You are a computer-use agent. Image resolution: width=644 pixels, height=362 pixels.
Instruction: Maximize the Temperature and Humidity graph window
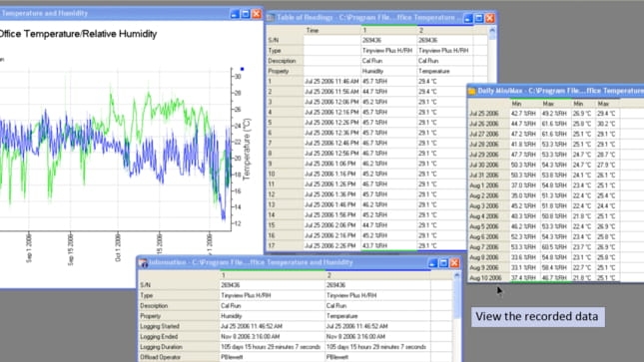[246, 14]
